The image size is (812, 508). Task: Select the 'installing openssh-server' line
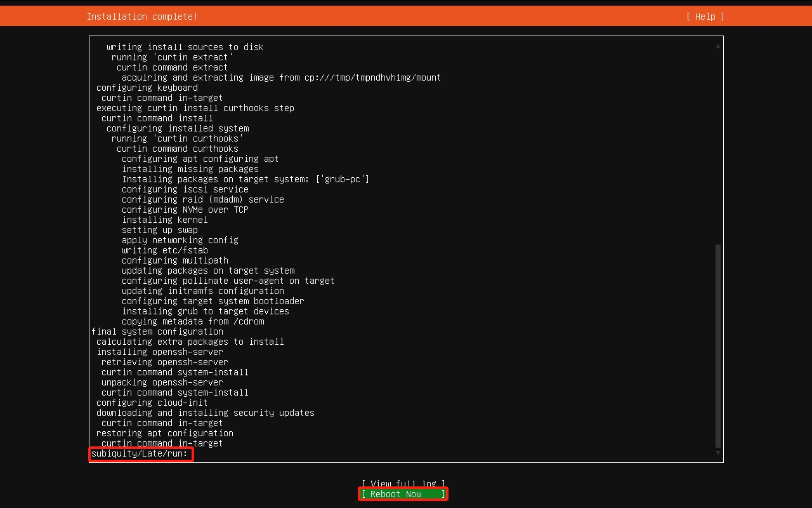pyautogui.click(x=160, y=352)
